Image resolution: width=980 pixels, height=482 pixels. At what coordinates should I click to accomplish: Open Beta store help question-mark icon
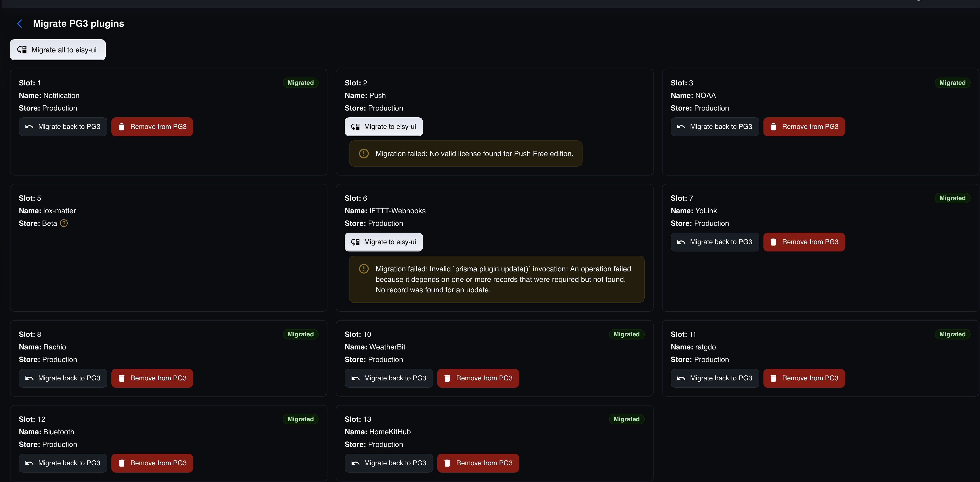[64, 223]
